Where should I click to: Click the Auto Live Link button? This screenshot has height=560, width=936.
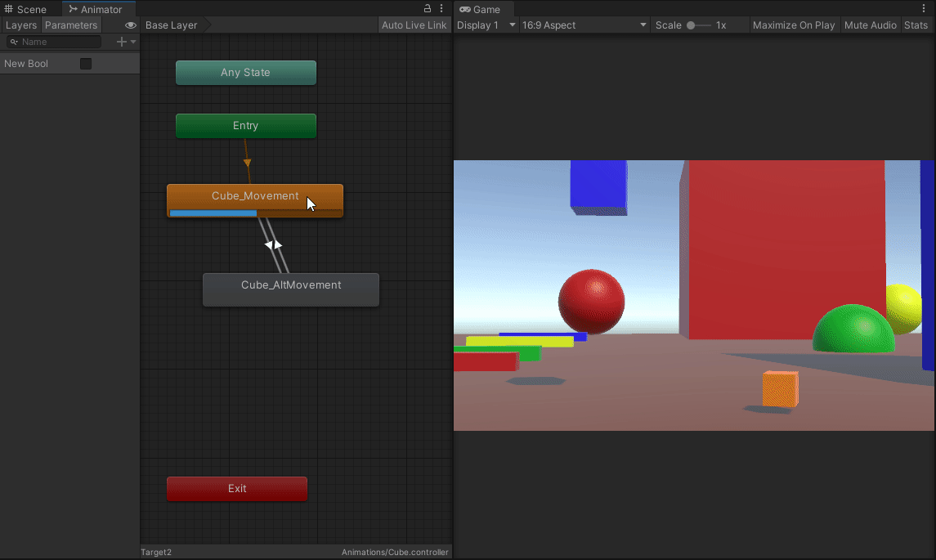[x=414, y=25]
